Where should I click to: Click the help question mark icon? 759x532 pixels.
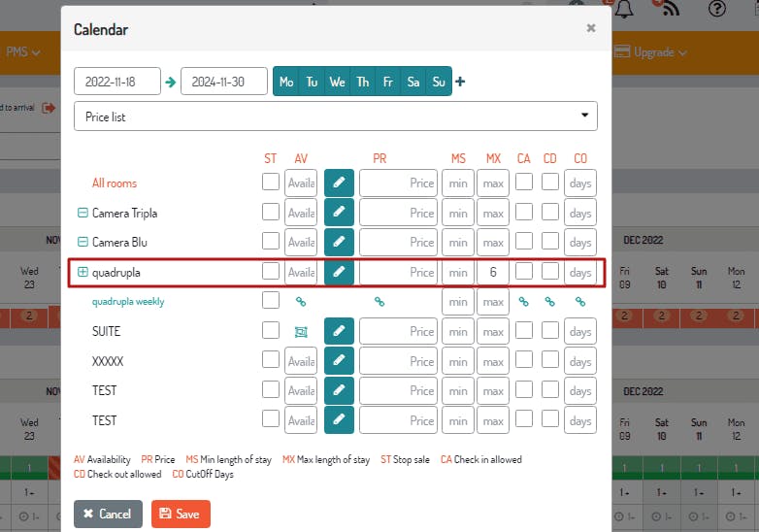(717, 8)
